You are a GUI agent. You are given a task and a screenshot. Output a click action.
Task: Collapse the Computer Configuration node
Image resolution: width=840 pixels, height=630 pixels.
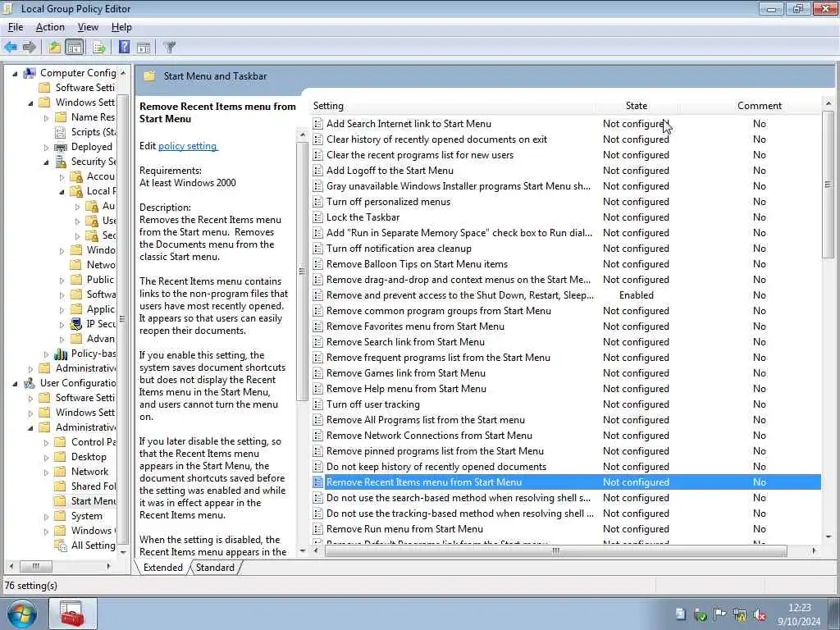pos(15,73)
